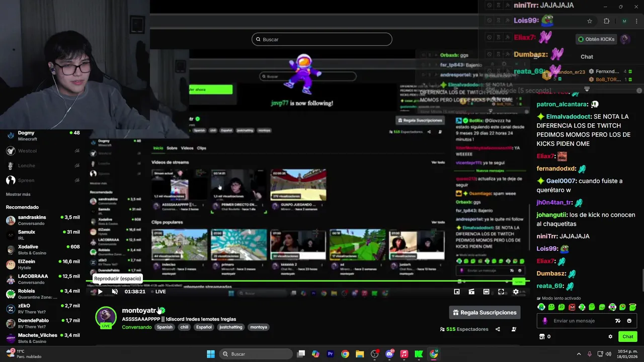Image resolution: width=644 pixels, height=362 pixels.
Task: Select the chill tag
Action: tap(184, 327)
